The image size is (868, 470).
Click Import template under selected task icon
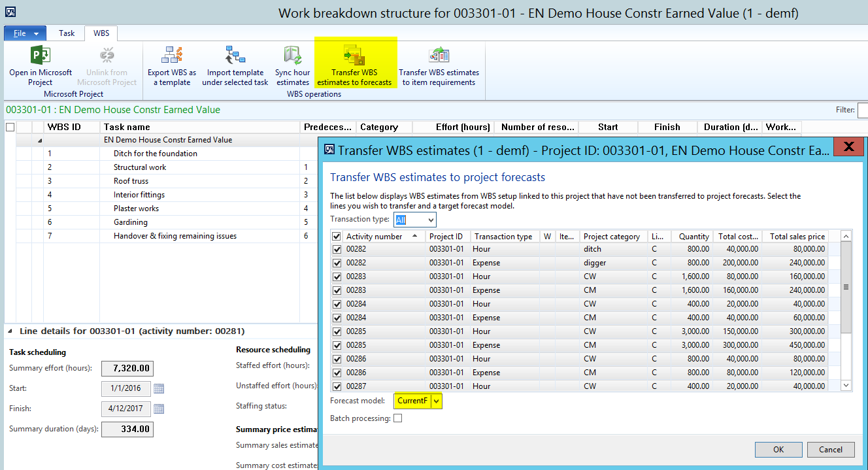235,56
